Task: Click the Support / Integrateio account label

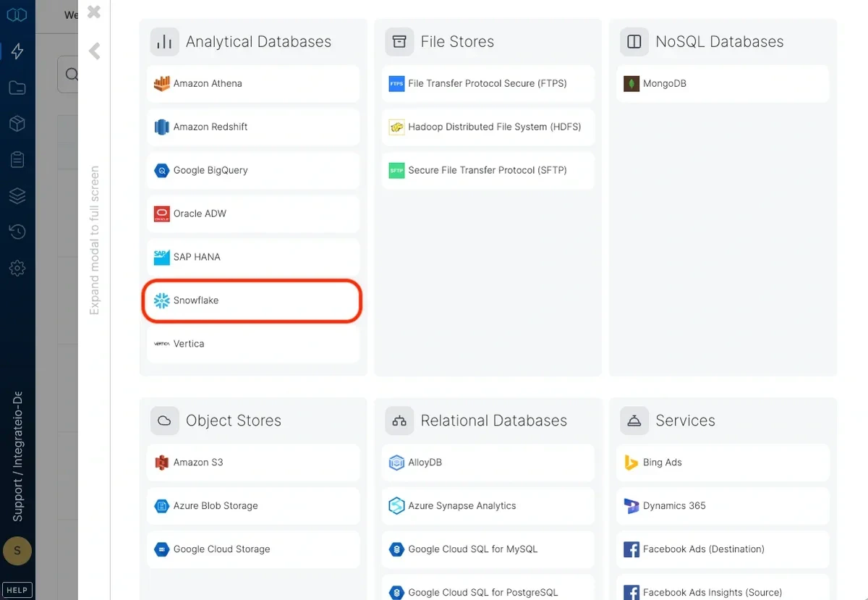Action: (x=17, y=456)
